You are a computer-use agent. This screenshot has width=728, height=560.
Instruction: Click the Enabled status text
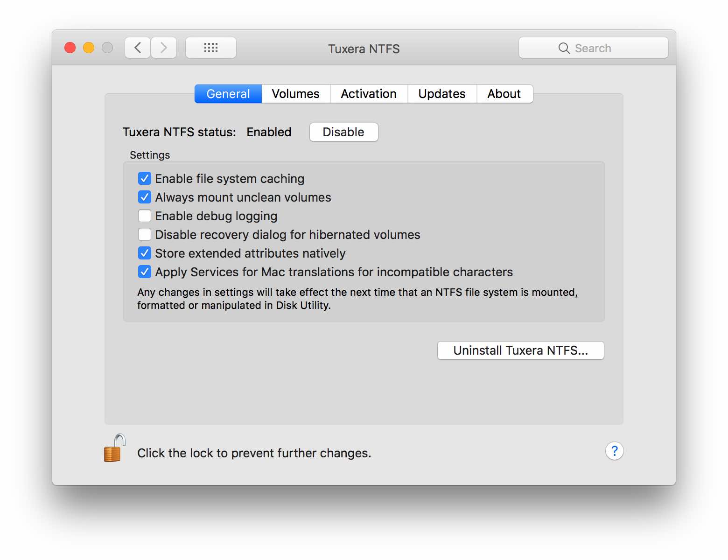pos(269,132)
